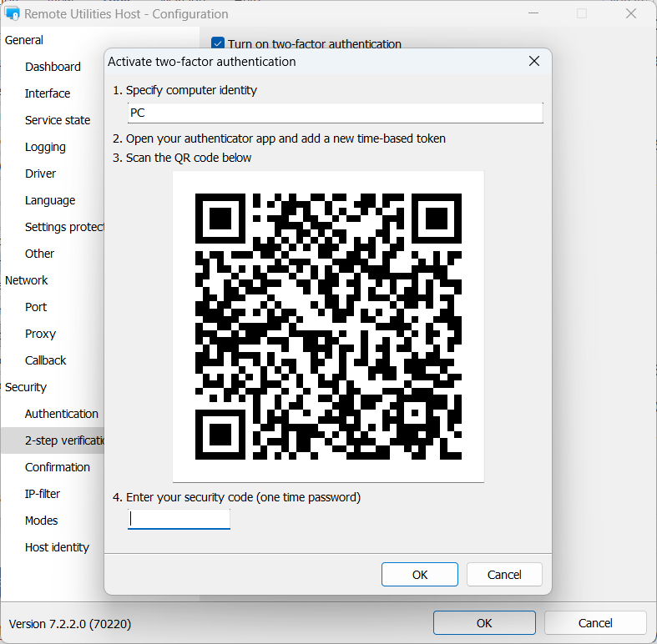Close the two-factor authentication dialog
657x644 pixels.
click(534, 62)
